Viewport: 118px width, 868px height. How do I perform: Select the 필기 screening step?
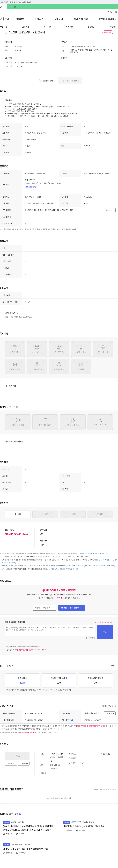73,514
